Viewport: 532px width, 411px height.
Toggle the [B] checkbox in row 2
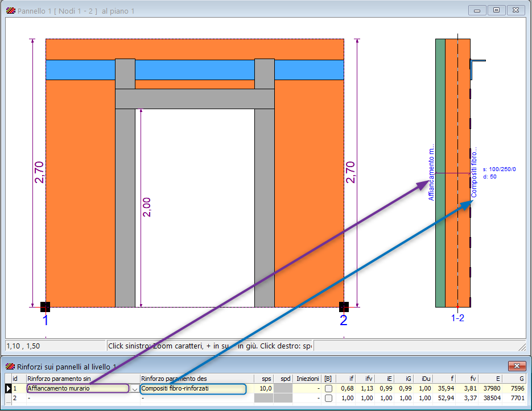328,398
